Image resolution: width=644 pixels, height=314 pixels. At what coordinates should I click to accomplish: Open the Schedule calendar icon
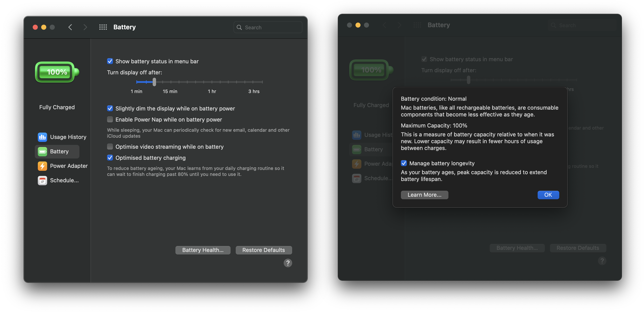[x=42, y=180]
